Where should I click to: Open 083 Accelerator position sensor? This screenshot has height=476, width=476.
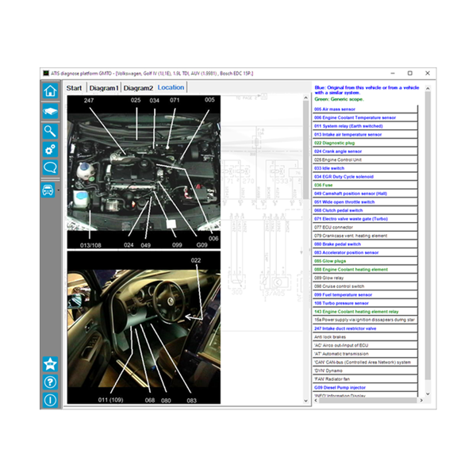point(365,252)
